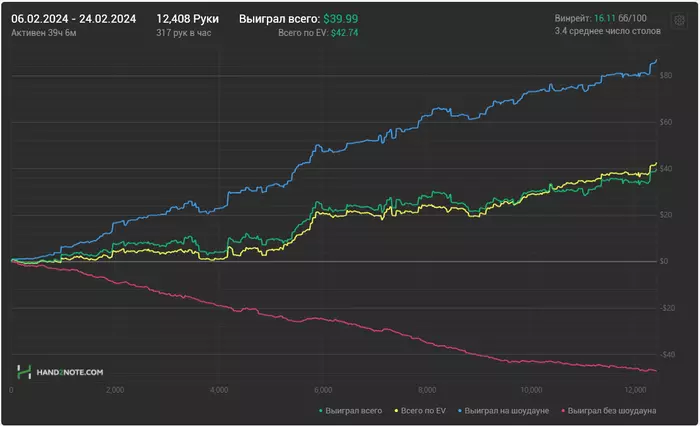Hide the Выиграл на шоудауне line
The width and height of the screenshot is (700, 426).
(507, 411)
